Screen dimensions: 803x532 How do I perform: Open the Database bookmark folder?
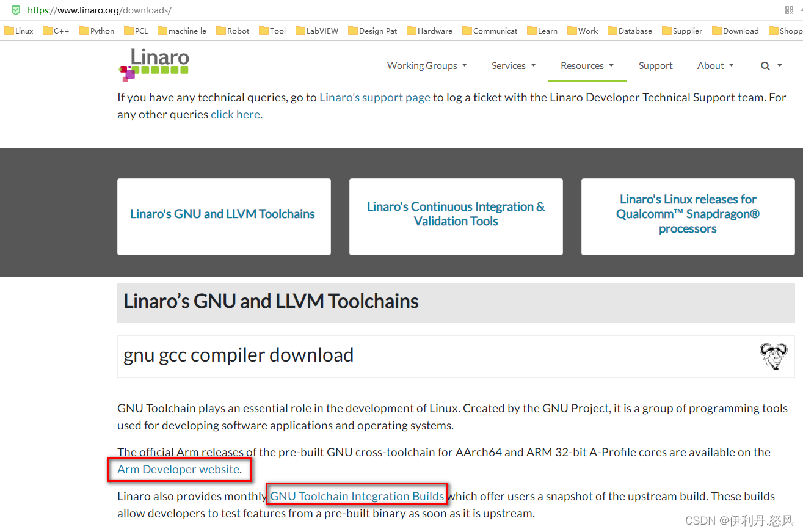click(x=630, y=31)
